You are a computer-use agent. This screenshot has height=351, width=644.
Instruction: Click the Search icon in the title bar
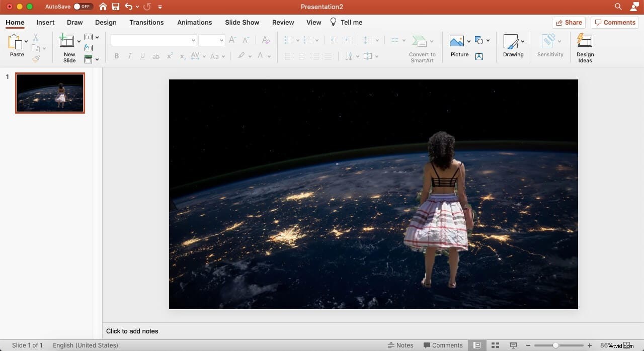point(618,7)
